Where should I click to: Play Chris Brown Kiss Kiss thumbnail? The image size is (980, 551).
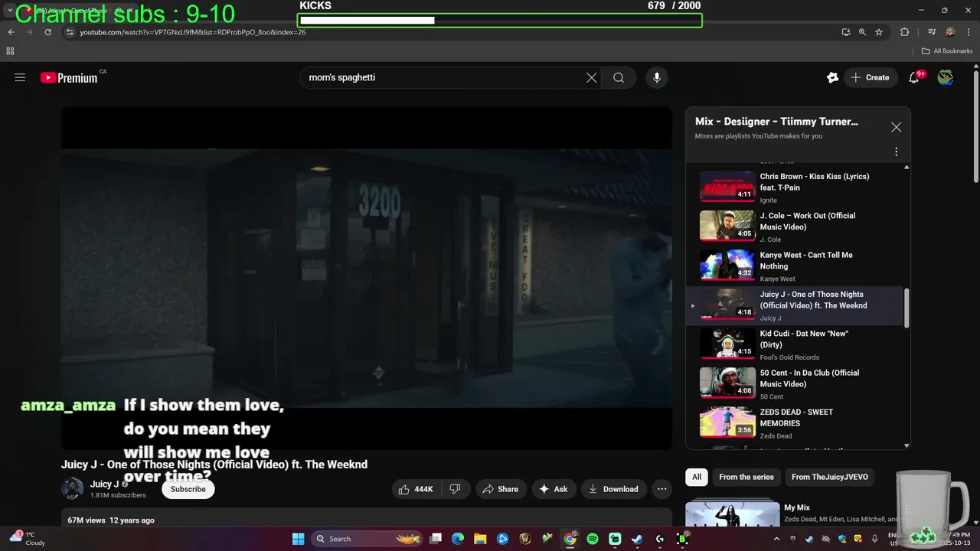[x=727, y=186]
